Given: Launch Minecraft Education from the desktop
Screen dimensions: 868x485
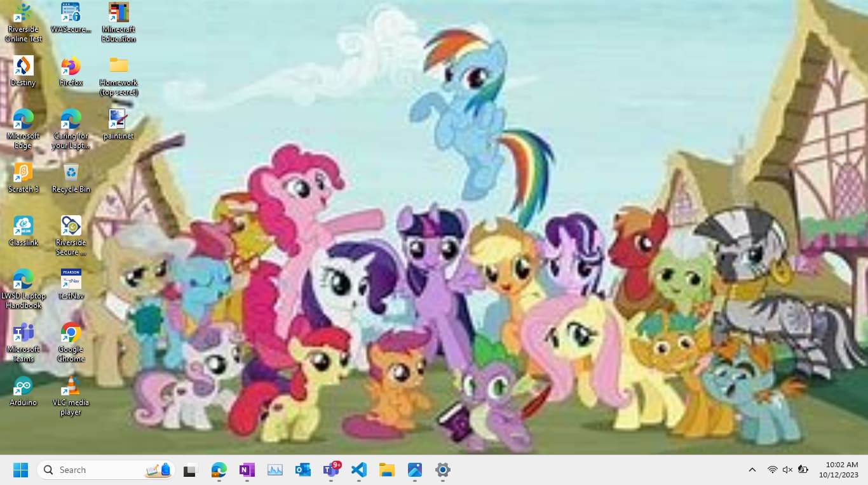Looking at the screenshot, I should click(118, 23).
